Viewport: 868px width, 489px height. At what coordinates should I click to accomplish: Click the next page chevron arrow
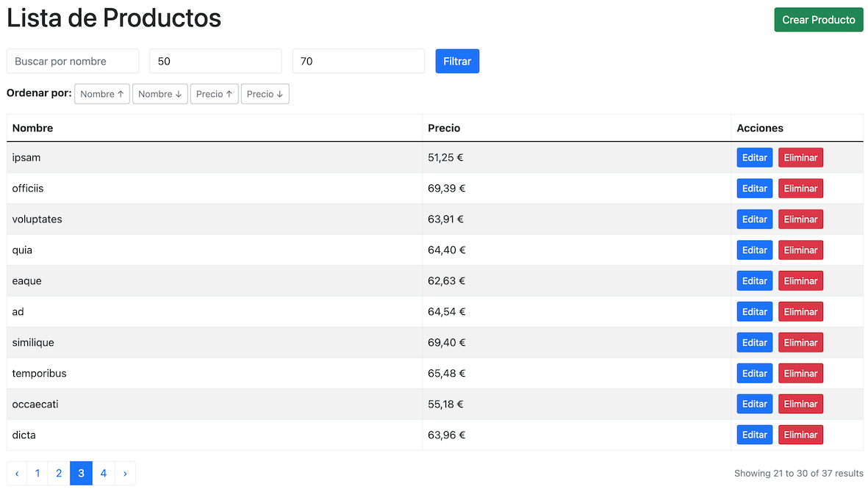click(125, 473)
